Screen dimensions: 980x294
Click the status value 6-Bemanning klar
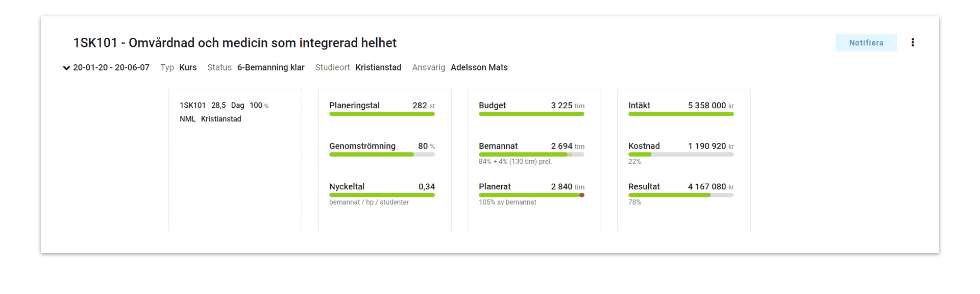pos(271,67)
